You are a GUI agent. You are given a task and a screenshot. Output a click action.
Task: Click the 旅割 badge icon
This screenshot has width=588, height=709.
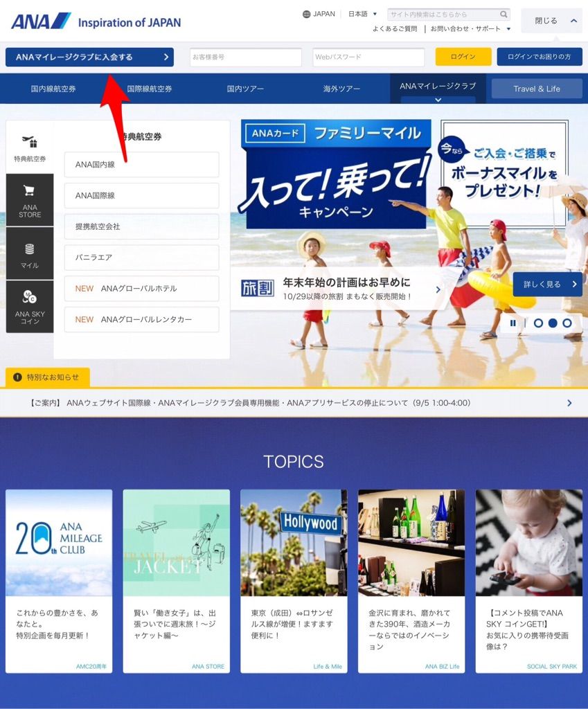[258, 289]
